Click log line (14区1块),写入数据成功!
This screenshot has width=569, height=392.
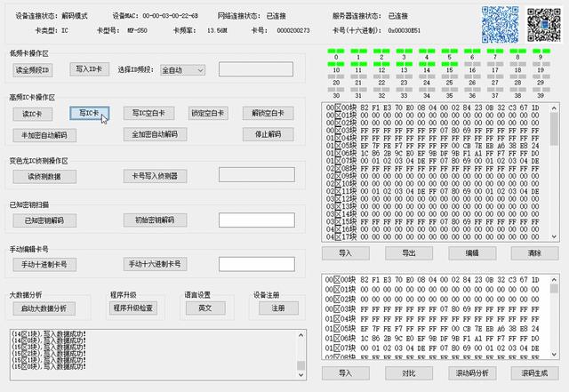click(49, 334)
